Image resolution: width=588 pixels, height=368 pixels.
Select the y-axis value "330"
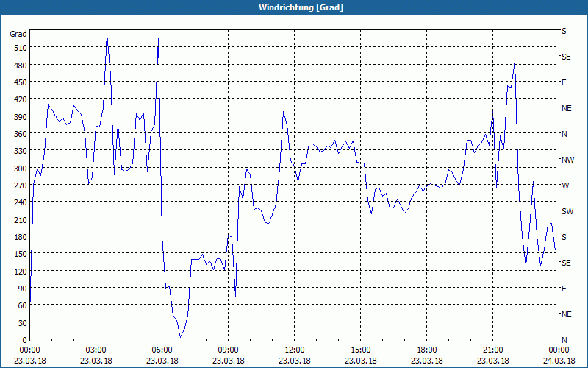(21, 151)
